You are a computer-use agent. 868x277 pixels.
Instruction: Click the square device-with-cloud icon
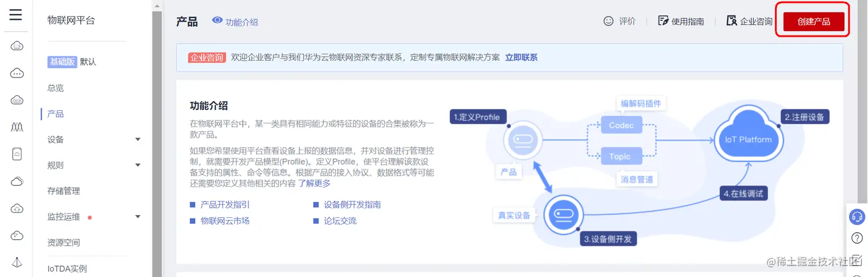coord(17,154)
